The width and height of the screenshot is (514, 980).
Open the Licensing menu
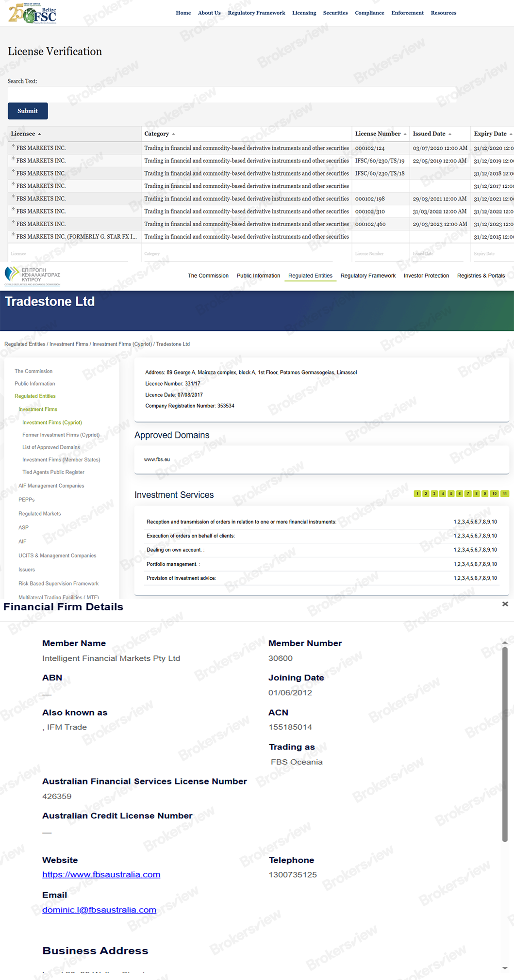304,13
